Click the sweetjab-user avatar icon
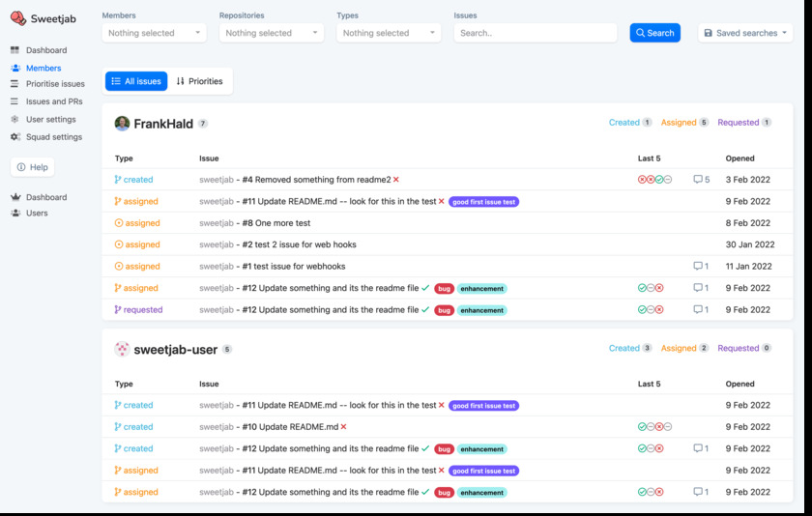This screenshot has width=812, height=516. pos(122,349)
